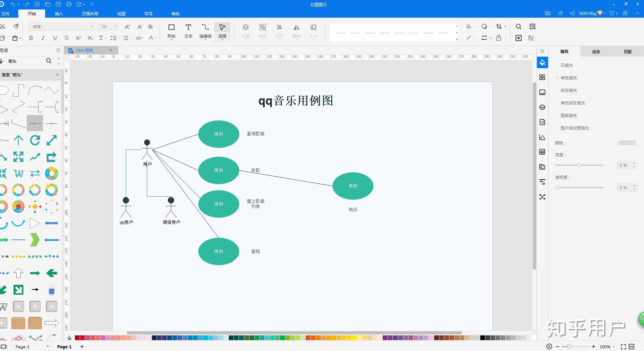This screenshot has height=351, width=644.
Task: Open the layers panel icon in right sidebar
Action: (x=542, y=108)
